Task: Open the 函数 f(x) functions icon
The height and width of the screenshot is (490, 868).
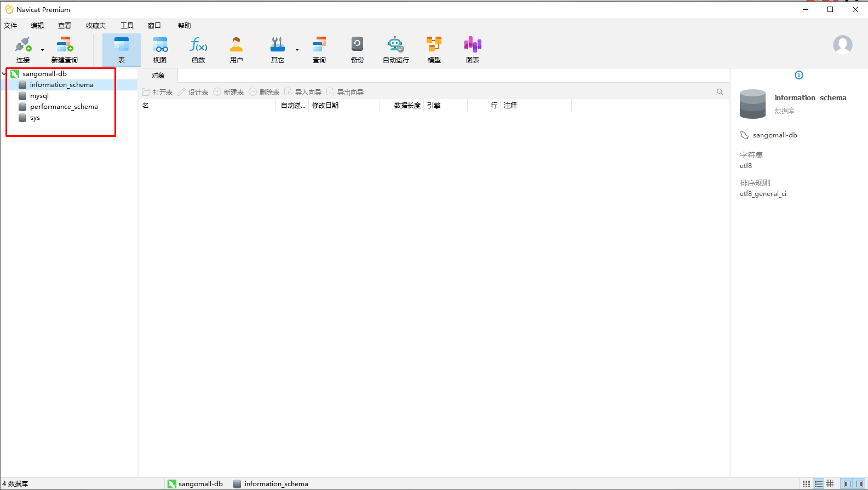Action: [x=198, y=50]
